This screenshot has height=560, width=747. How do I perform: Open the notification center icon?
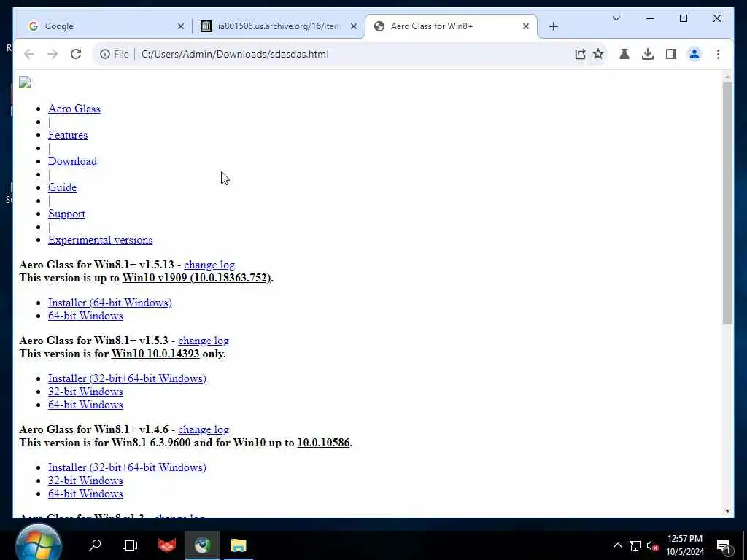(724, 547)
